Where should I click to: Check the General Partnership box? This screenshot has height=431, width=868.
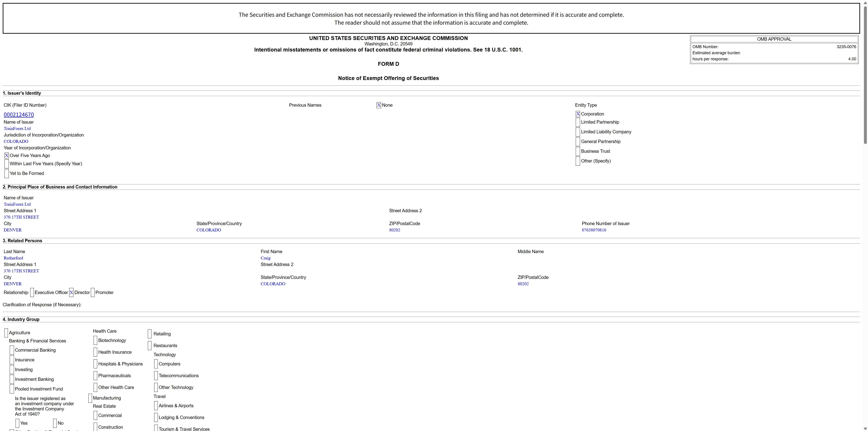578,141
